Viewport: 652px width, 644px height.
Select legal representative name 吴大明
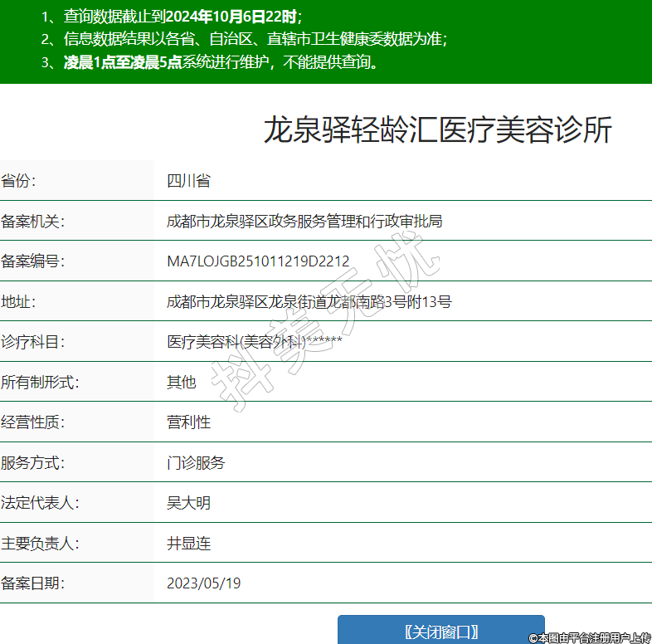pyautogui.click(x=188, y=503)
